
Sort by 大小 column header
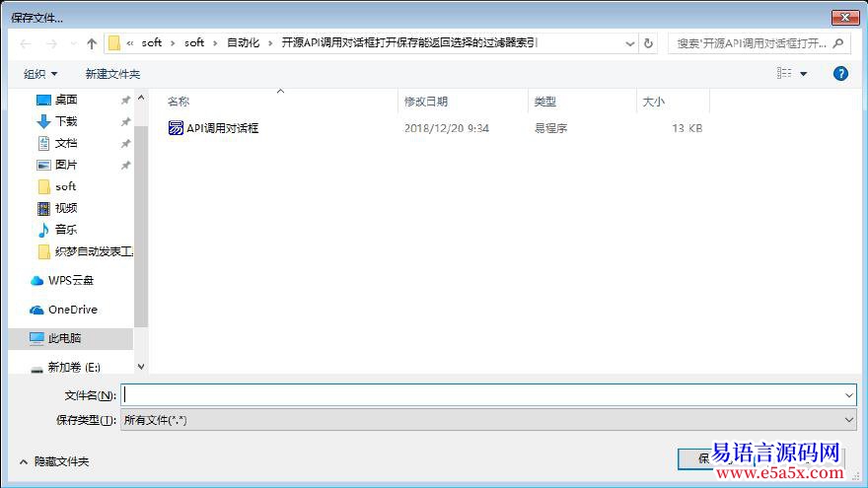[653, 102]
